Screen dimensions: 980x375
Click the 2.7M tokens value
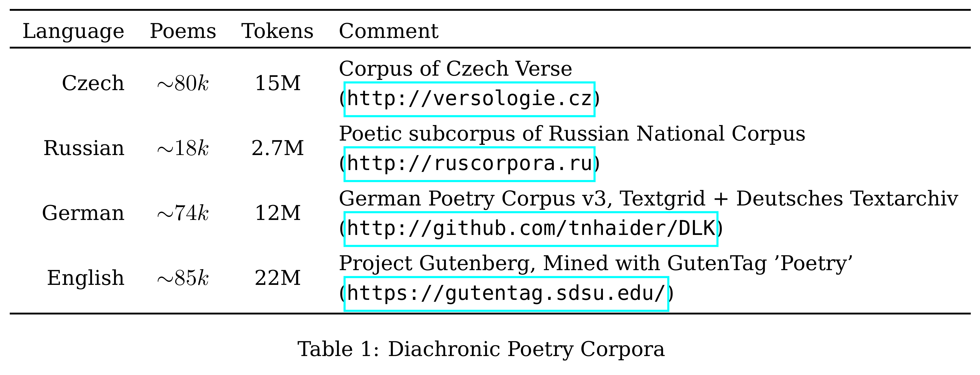point(278,148)
